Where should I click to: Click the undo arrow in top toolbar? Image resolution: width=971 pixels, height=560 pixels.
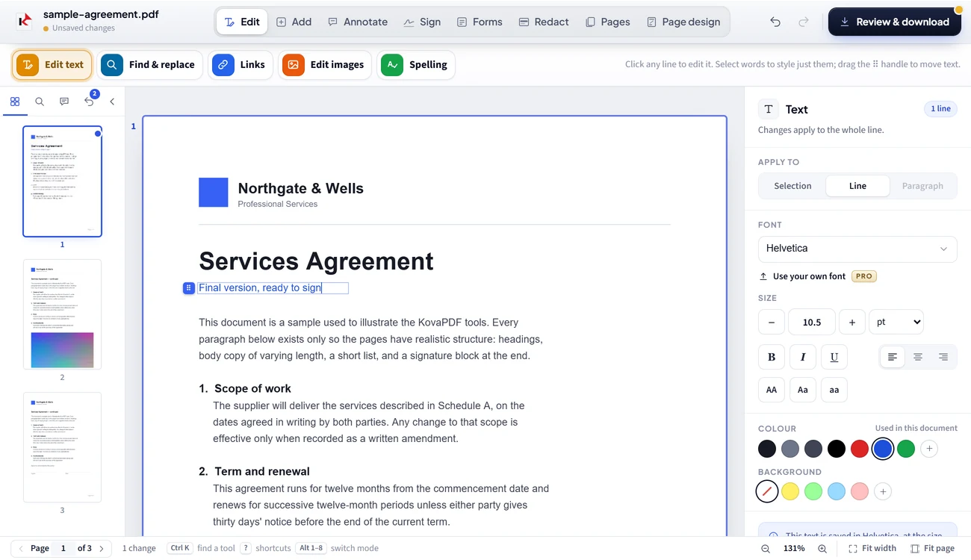click(x=775, y=22)
